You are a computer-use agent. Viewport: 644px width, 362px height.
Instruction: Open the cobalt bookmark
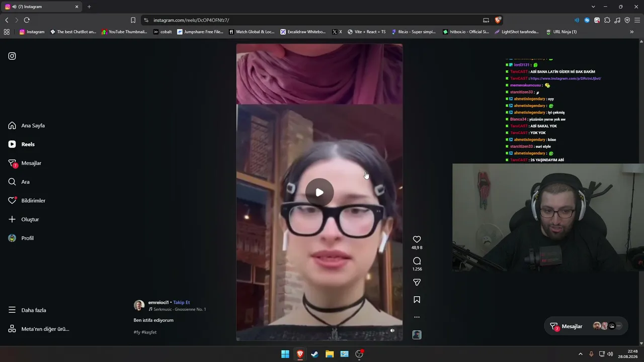coord(163,32)
